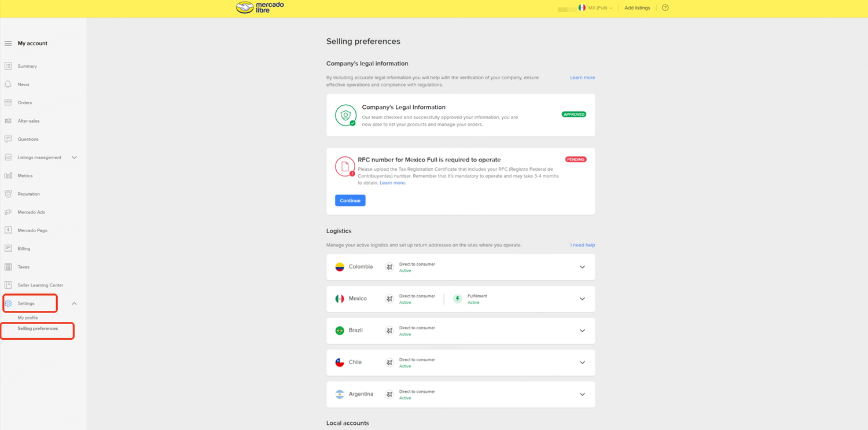The image size is (868, 430).
Task: Click the Mercado Ads megaphone icon
Action: point(8,212)
